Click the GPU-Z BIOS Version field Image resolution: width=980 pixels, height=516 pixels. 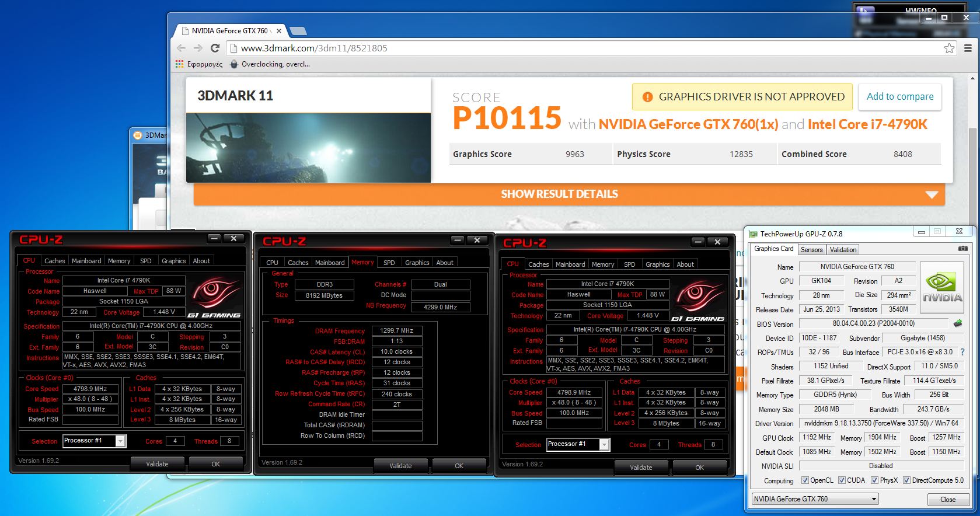tap(873, 323)
